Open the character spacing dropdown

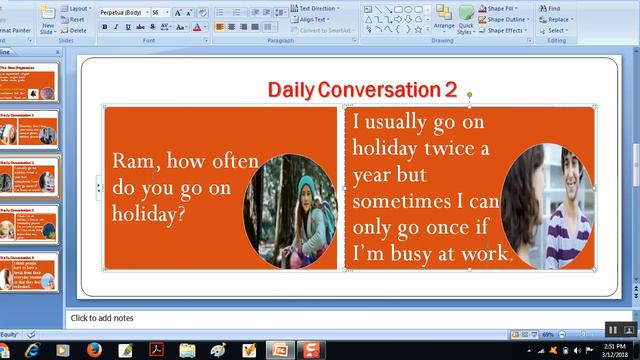(165, 27)
